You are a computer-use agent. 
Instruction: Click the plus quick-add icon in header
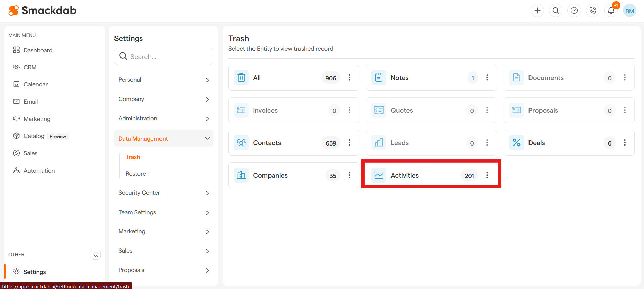537,11
